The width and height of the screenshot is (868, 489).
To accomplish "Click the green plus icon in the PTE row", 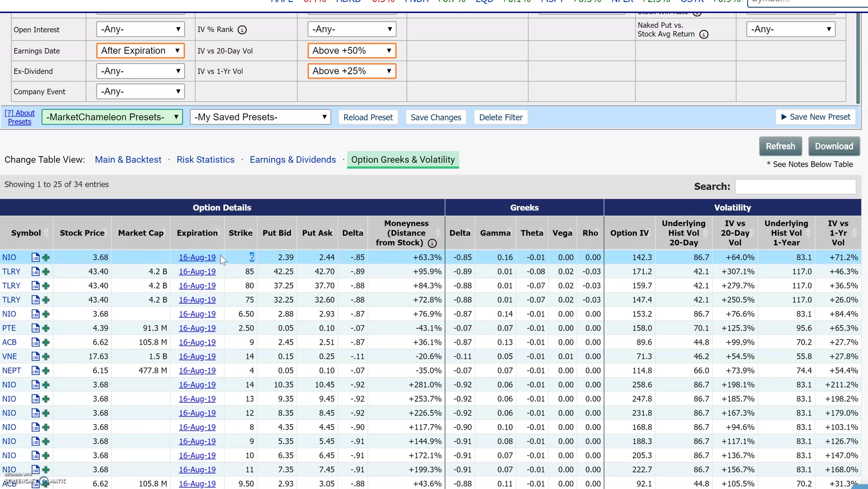I will coord(46,328).
